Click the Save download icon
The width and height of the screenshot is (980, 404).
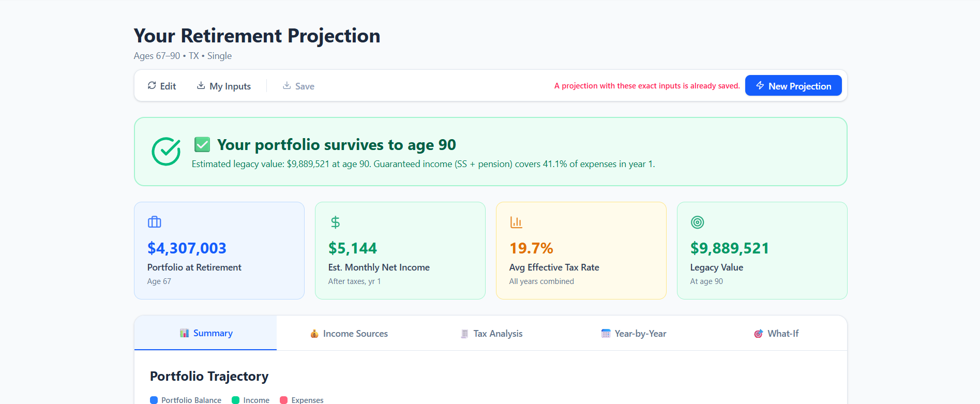(x=287, y=85)
